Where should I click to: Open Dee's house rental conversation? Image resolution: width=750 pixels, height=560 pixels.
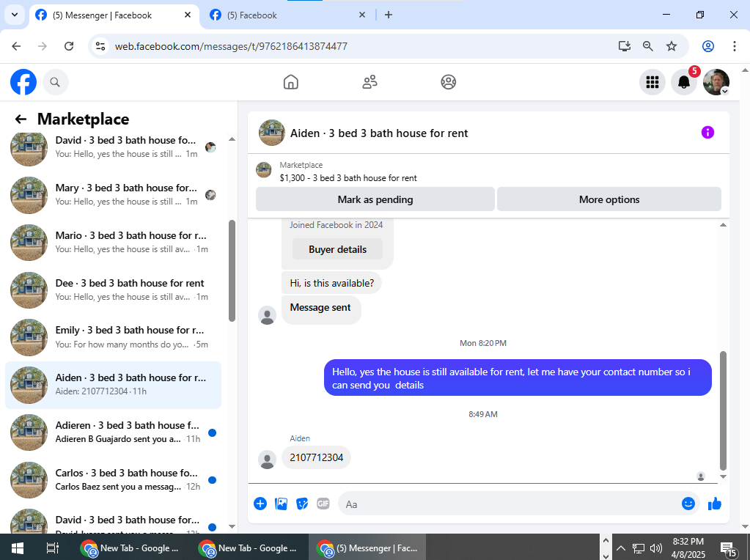[x=113, y=290]
